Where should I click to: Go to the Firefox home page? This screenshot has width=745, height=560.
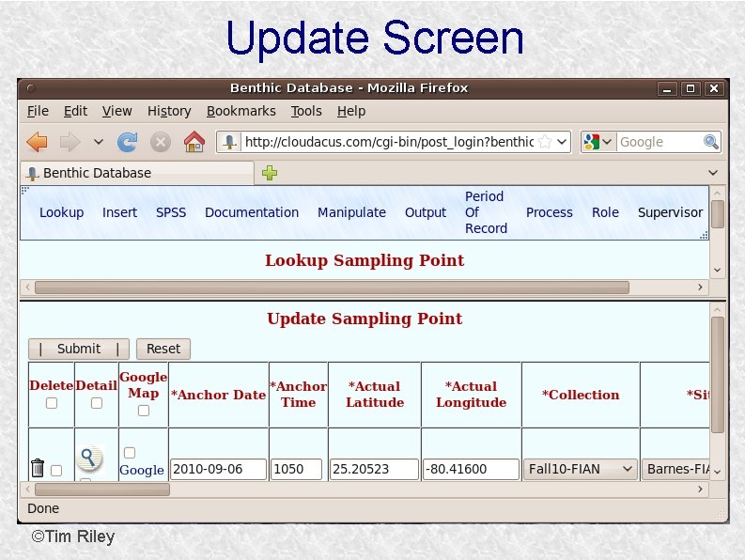194,142
